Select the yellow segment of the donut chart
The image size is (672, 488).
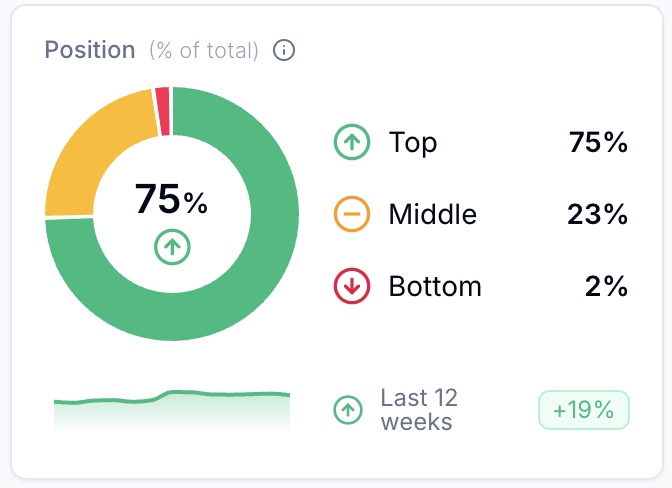88,155
